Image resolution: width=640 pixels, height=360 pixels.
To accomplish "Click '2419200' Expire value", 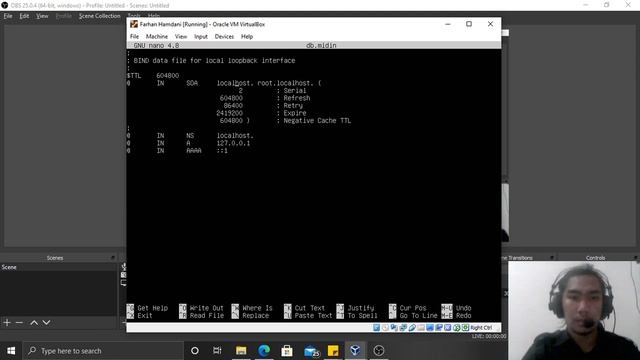I will pyautogui.click(x=229, y=113).
